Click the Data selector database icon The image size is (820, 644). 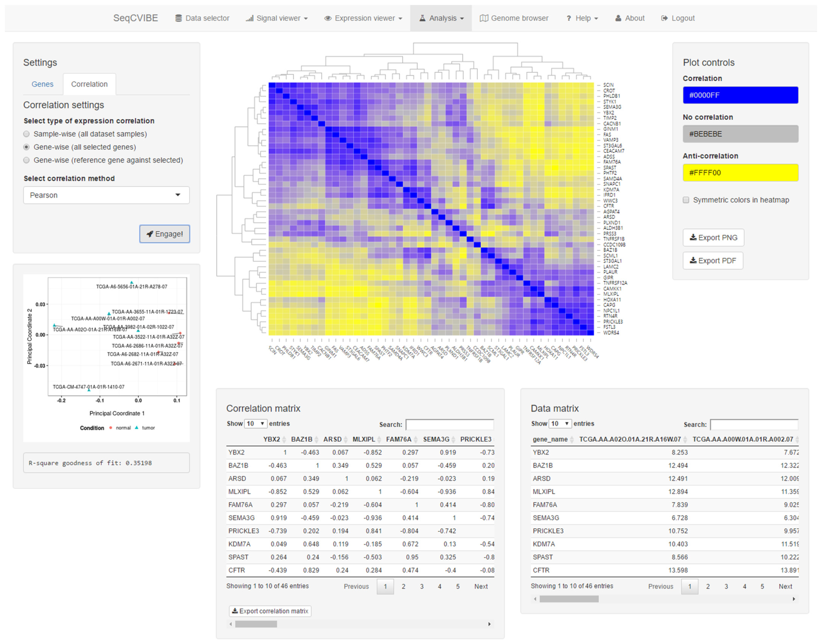tap(178, 18)
